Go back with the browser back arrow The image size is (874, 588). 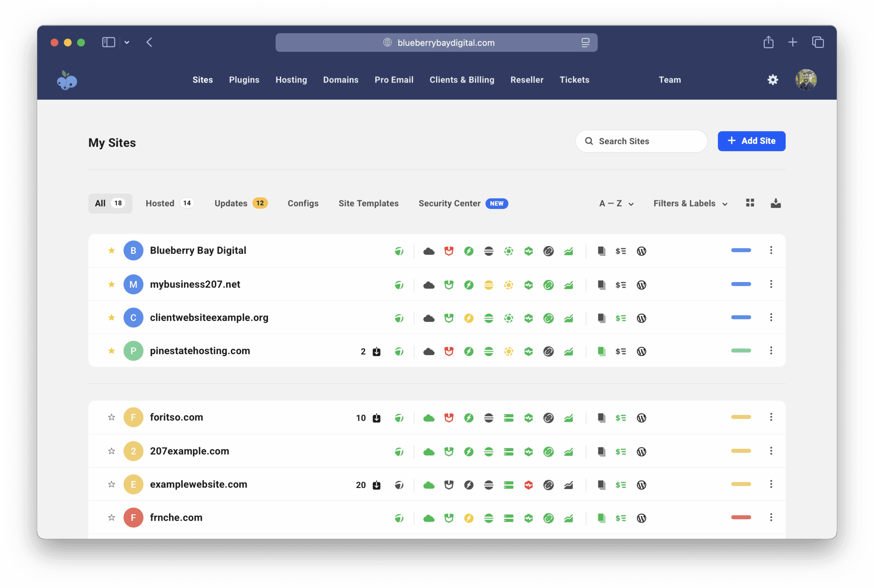pyautogui.click(x=149, y=42)
